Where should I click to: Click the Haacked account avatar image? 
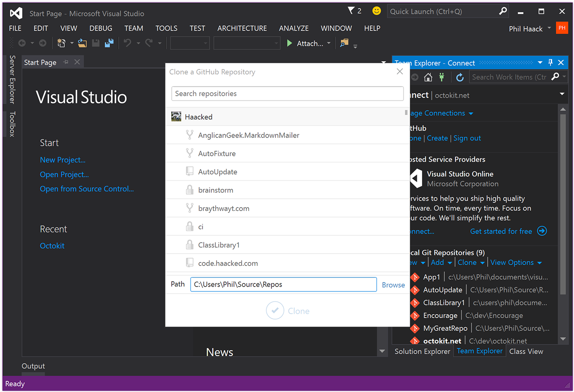(x=176, y=117)
